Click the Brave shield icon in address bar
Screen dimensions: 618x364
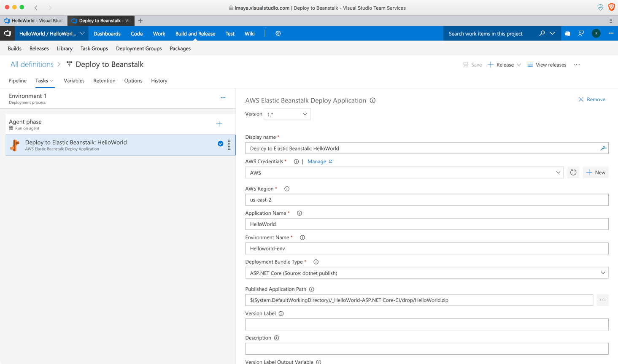coord(611,8)
